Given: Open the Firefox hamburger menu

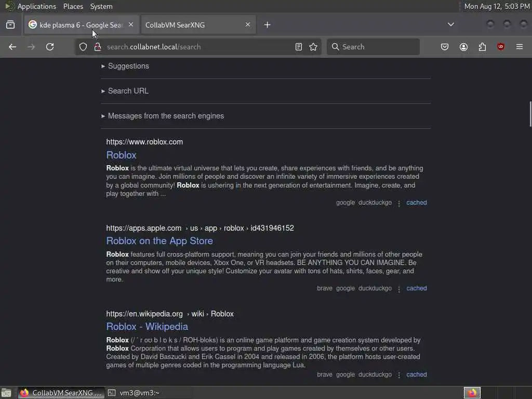Looking at the screenshot, I should pyautogui.click(x=520, y=47).
